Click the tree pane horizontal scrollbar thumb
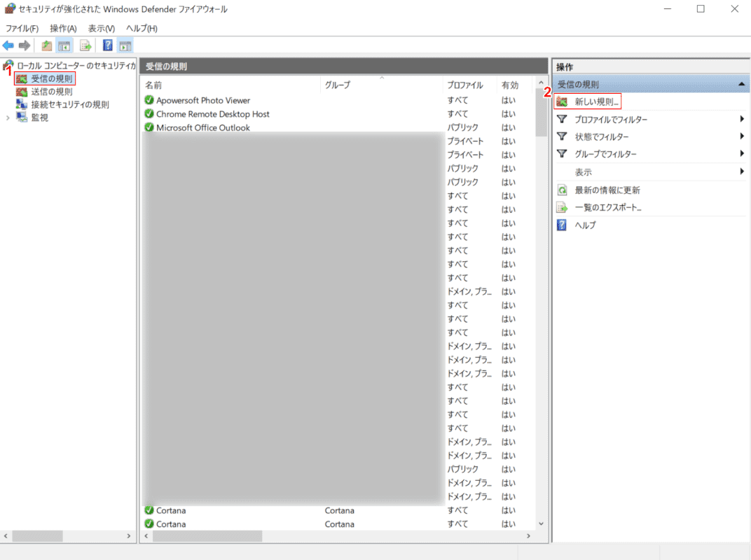 (x=37, y=536)
